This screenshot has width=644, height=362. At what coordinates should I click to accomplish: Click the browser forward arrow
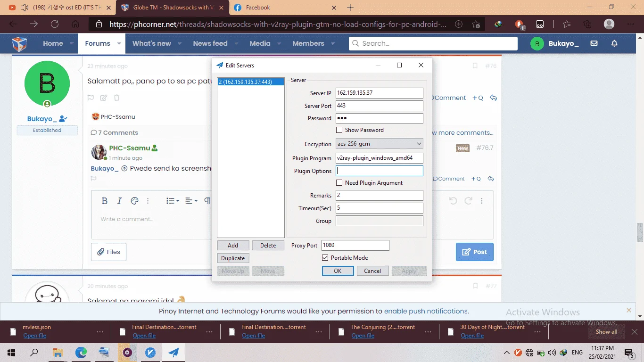coord(34,24)
